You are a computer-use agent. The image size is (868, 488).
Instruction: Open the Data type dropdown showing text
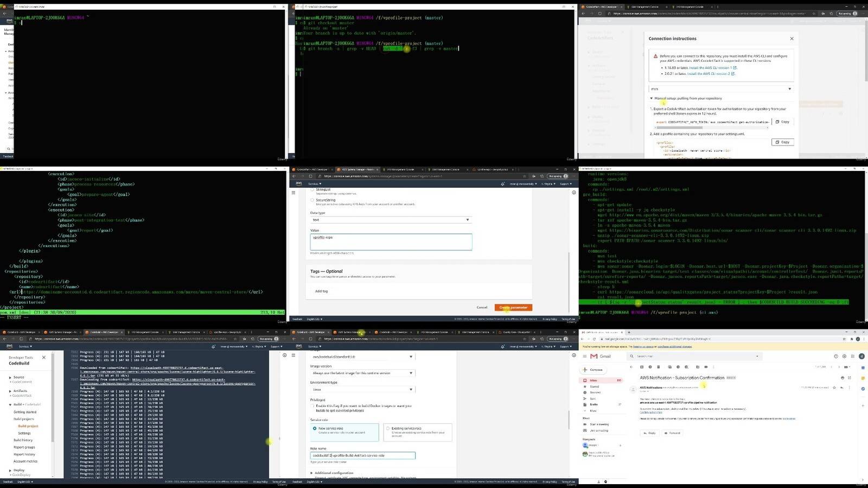click(391, 220)
